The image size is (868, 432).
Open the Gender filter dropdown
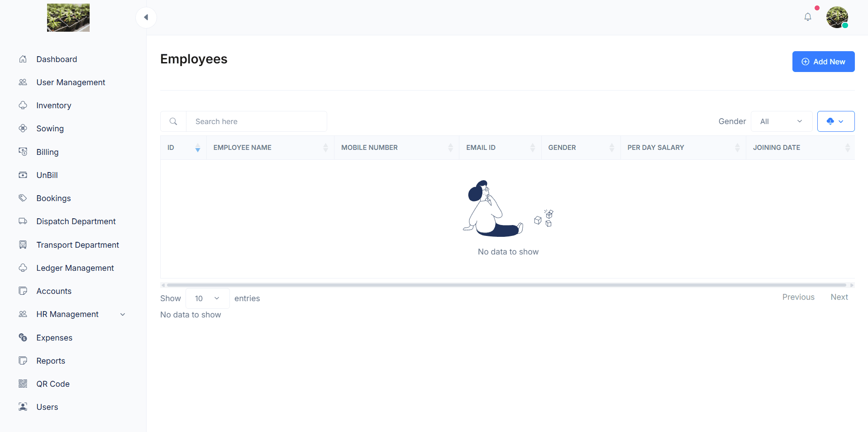click(x=781, y=121)
